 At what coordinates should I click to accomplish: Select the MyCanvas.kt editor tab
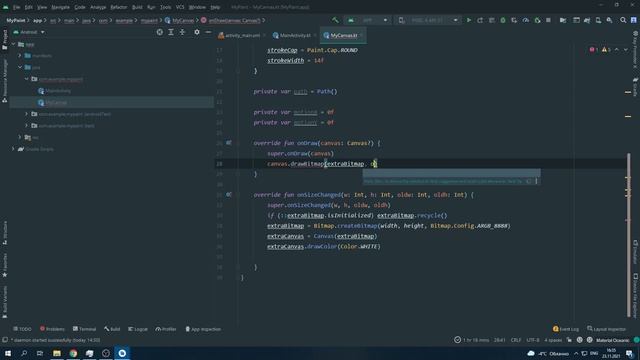tap(343, 36)
